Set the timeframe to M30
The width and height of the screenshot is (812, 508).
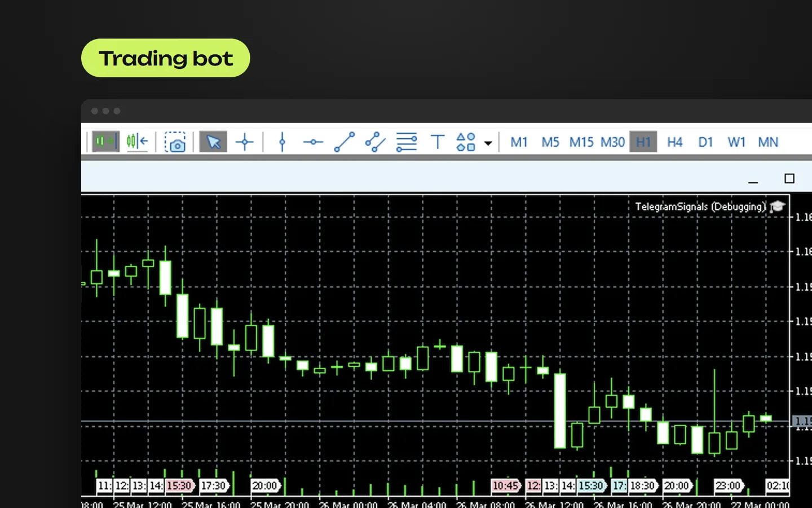pos(612,142)
